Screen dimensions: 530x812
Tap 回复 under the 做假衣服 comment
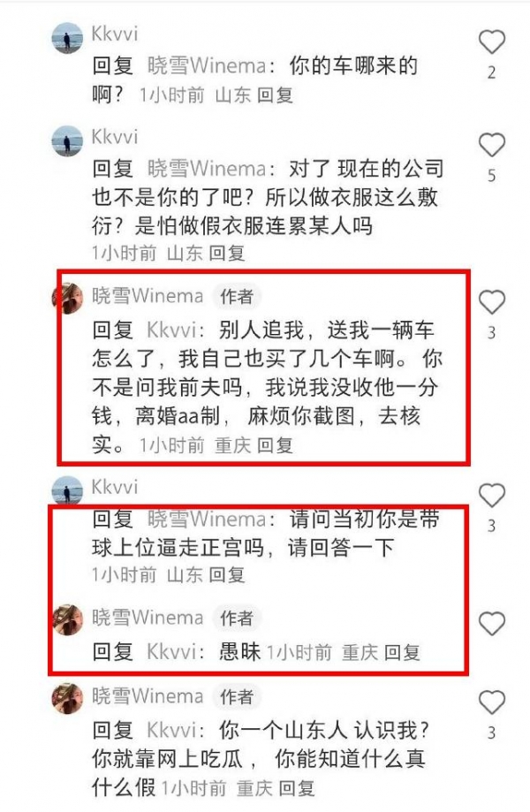227,254
